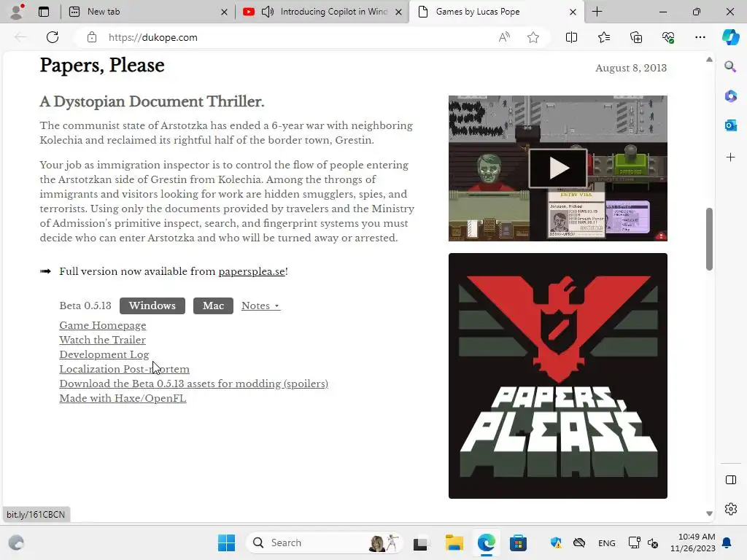This screenshot has width=747, height=560.
Task: Click the page vertical scrollbar thumb
Action: point(709,239)
